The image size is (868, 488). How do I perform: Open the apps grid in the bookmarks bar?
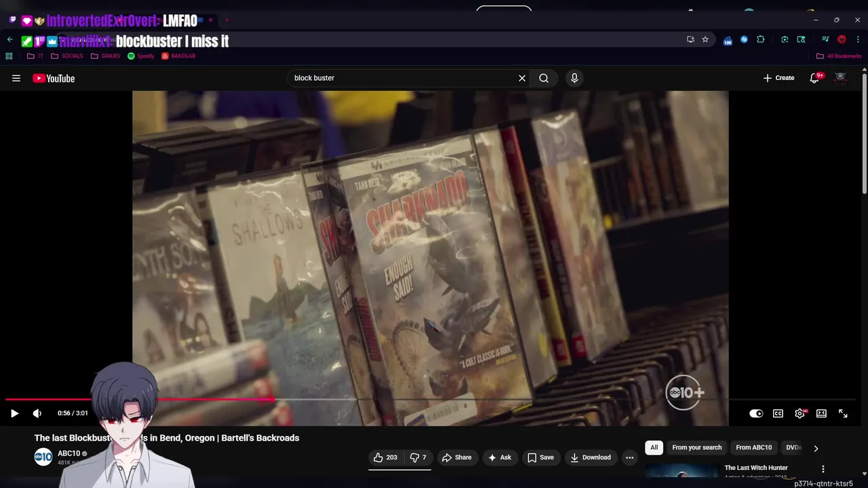tap(9, 56)
